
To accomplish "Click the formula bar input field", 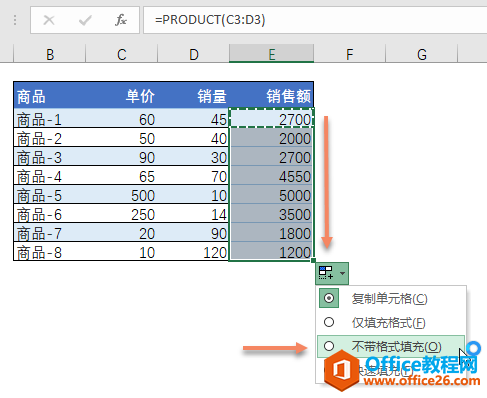I will (315, 20).
